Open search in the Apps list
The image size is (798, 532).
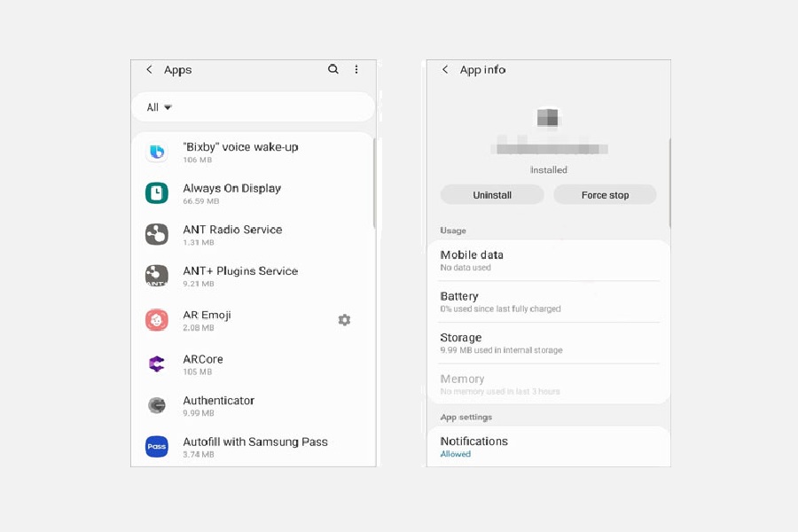333,69
